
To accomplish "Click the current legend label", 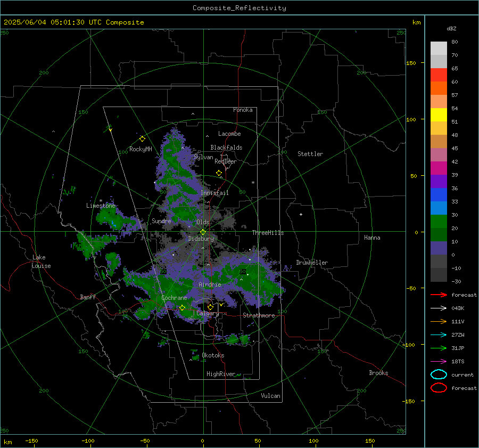I will (x=463, y=374).
